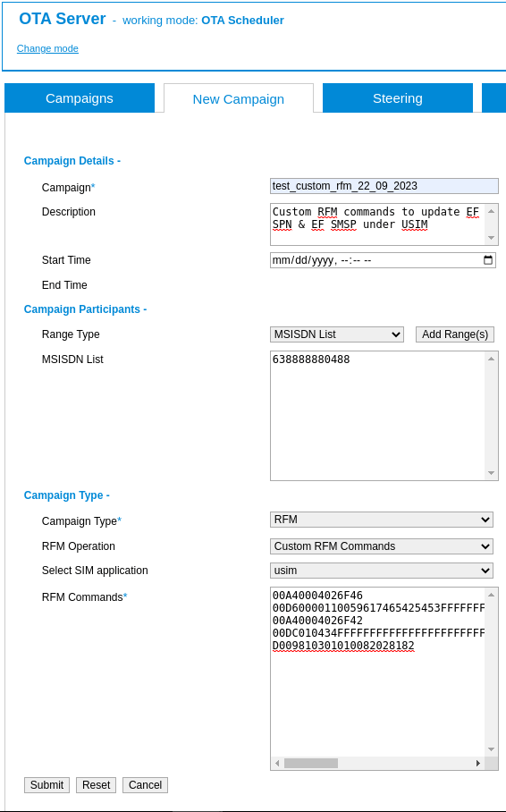Open the Select SIM application dropdown
The width and height of the screenshot is (506, 812).
point(381,571)
